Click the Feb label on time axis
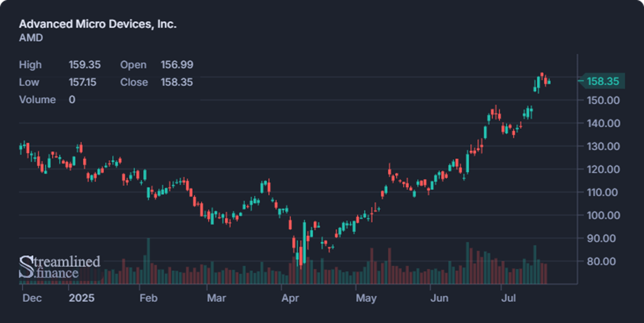This screenshot has width=644, height=323. pos(148,298)
